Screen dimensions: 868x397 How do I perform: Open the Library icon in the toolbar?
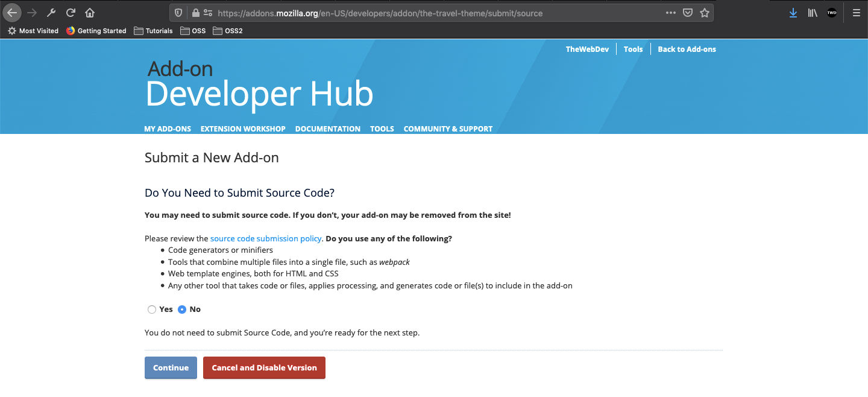click(813, 13)
